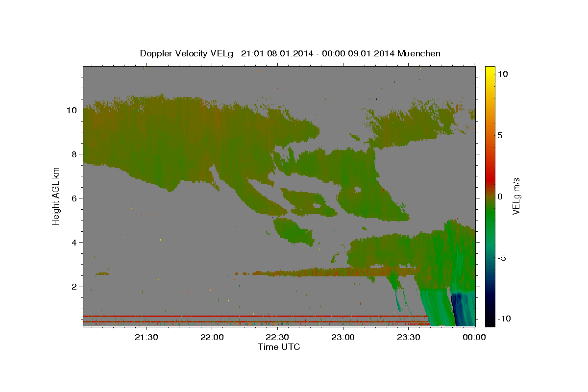
Task: Click the 23:00 time tick label
Action: coord(343,337)
